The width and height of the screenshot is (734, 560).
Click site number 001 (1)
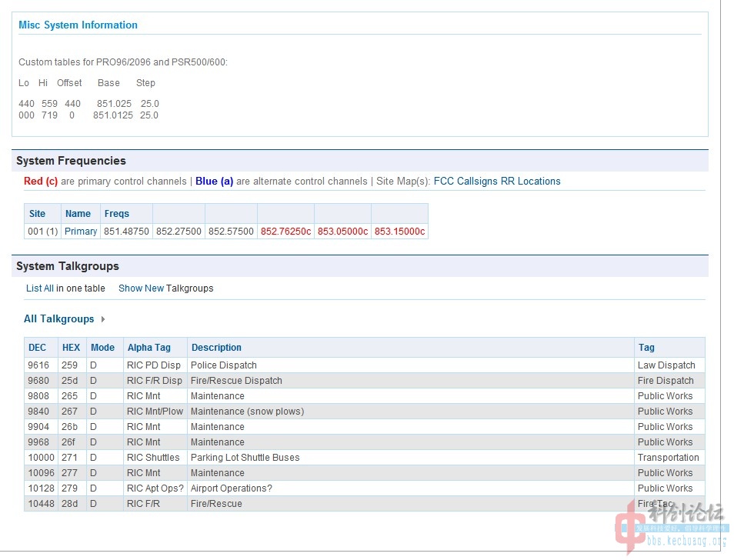tap(42, 232)
